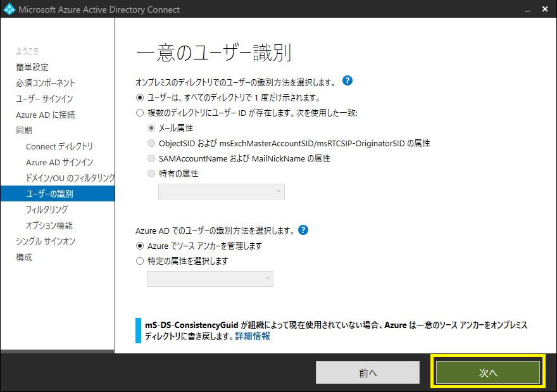Open the 特有の属性 attribute dropdown
This screenshot has width=557, height=392.
222,191
